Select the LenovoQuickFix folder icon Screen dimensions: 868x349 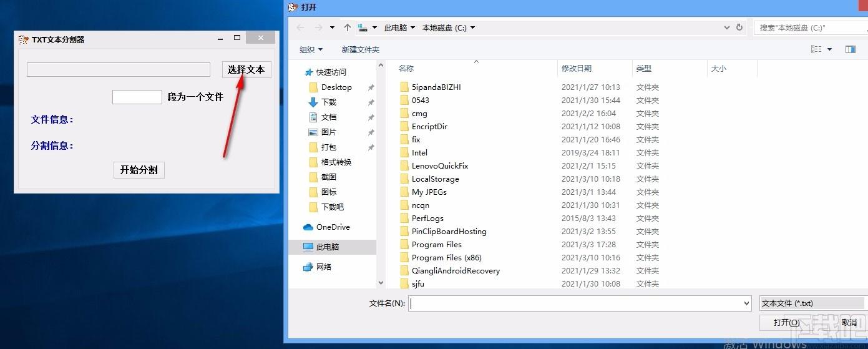[404, 165]
